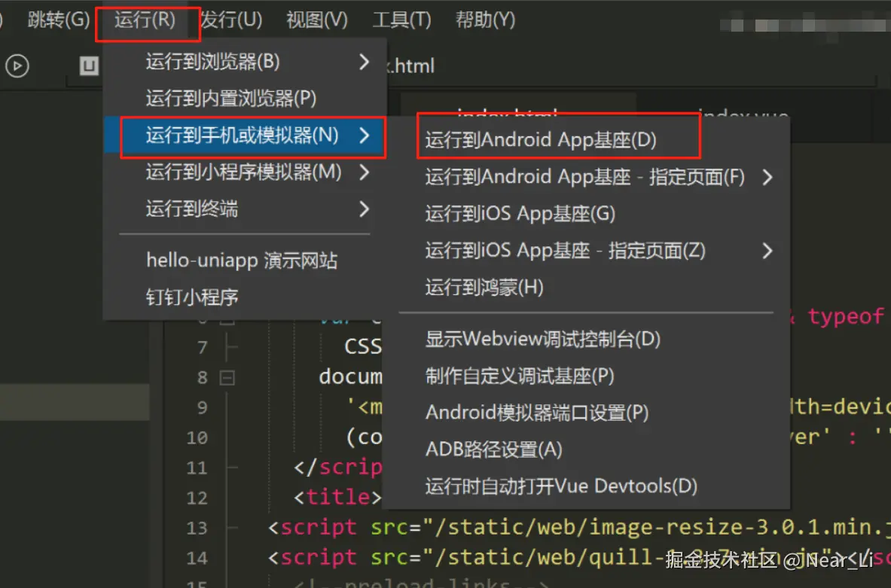This screenshot has width=891, height=588.
Task: Expand arrow of 运行到小程序模拟器(M)
Action: [365, 172]
